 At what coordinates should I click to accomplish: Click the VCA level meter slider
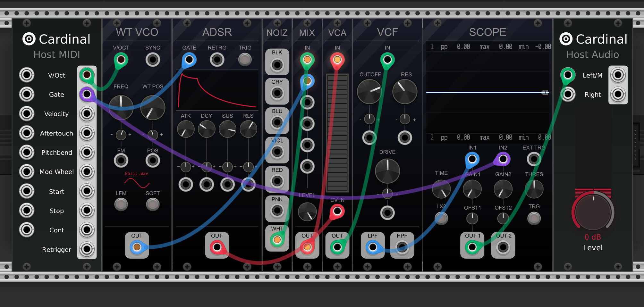(337, 133)
